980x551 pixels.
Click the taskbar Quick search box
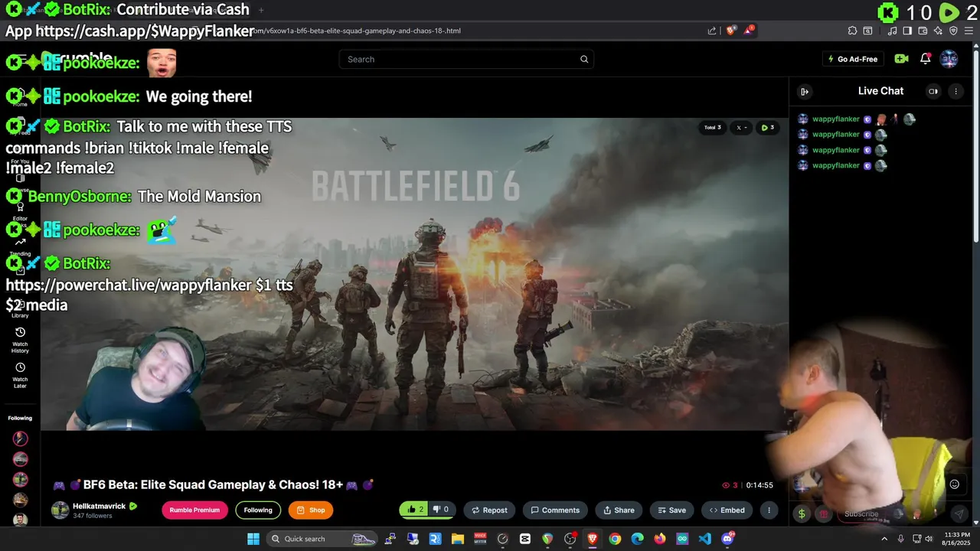[322, 539]
